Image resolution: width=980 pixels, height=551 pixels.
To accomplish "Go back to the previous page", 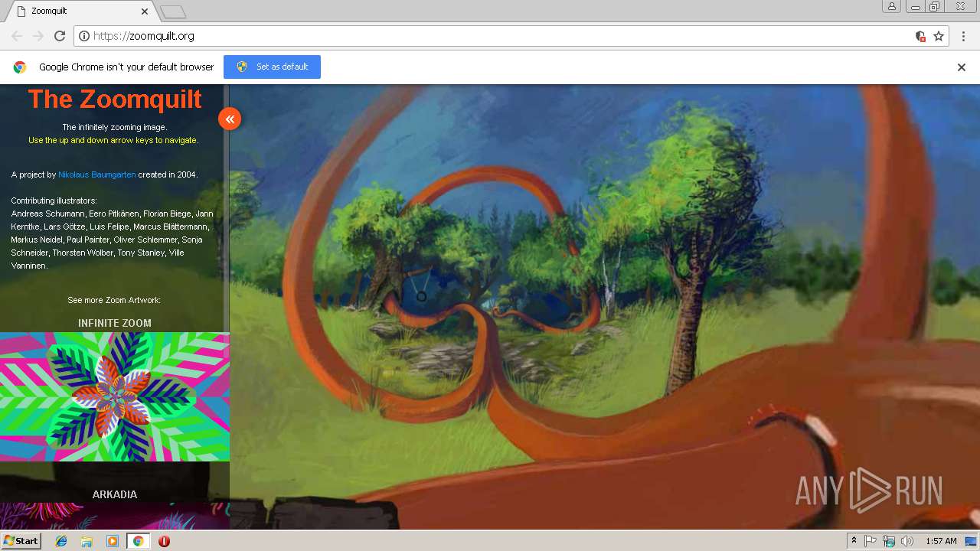I will (17, 36).
